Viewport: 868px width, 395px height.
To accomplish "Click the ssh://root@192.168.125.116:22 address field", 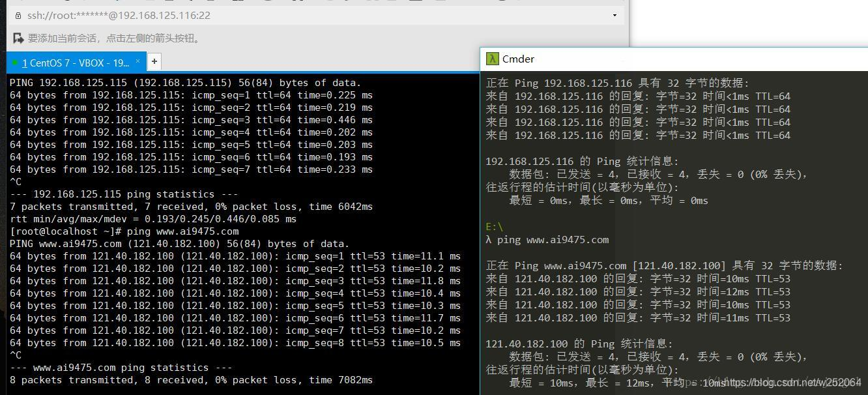I will pos(316,16).
